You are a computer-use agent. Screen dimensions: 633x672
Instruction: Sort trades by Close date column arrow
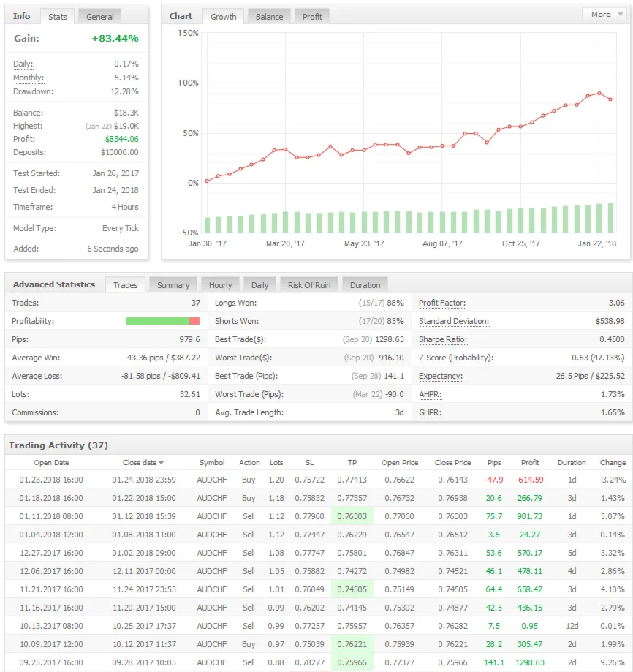pos(161,463)
